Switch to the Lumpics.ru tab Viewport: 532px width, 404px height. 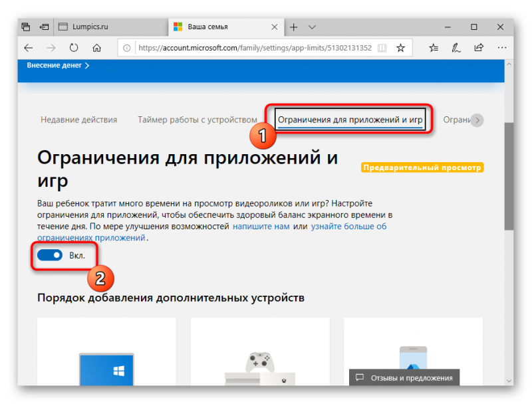coord(110,27)
